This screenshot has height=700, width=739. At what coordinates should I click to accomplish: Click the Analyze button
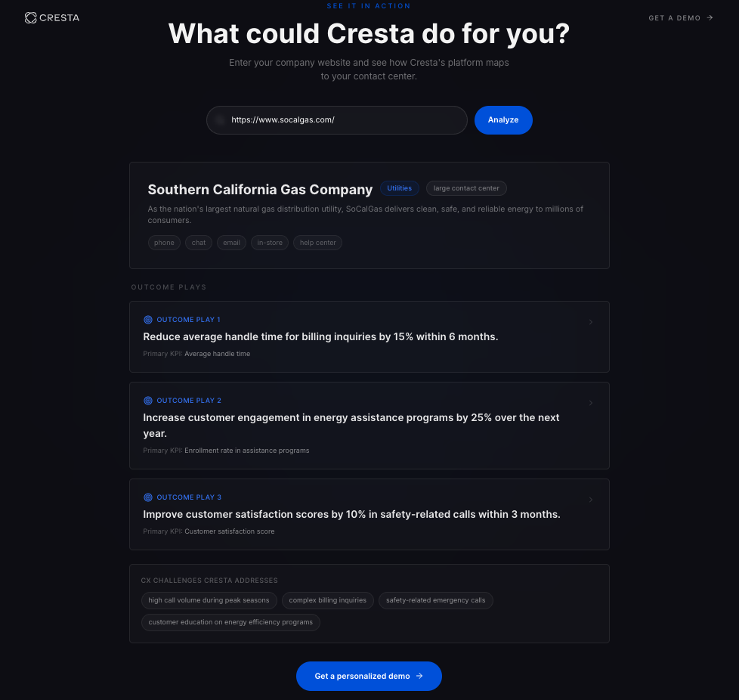pos(503,119)
